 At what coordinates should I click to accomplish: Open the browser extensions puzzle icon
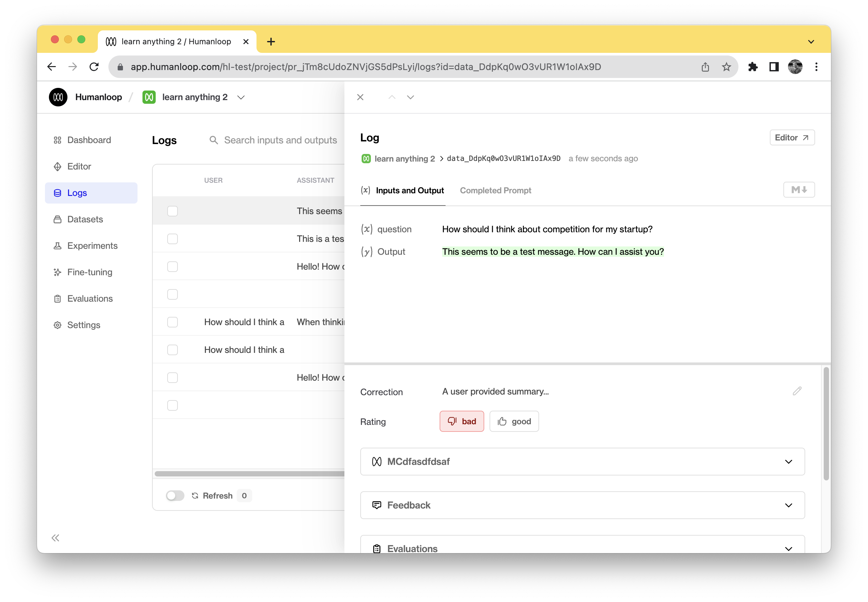point(753,67)
